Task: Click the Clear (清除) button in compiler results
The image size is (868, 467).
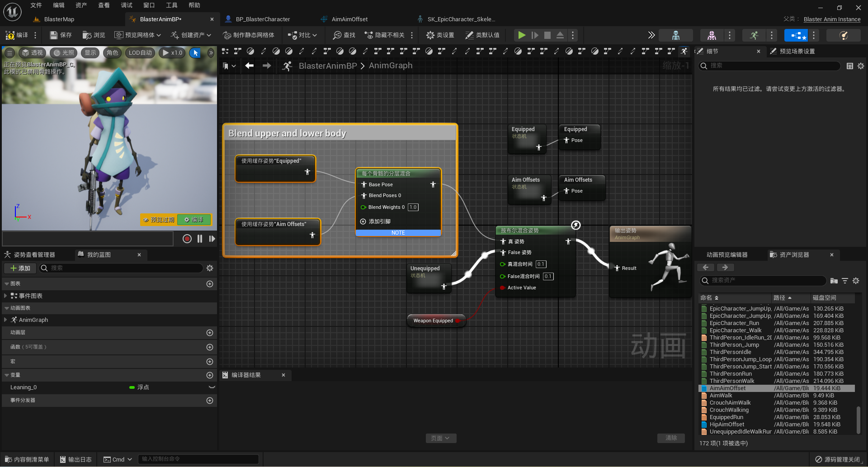Action: [x=671, y=438]
